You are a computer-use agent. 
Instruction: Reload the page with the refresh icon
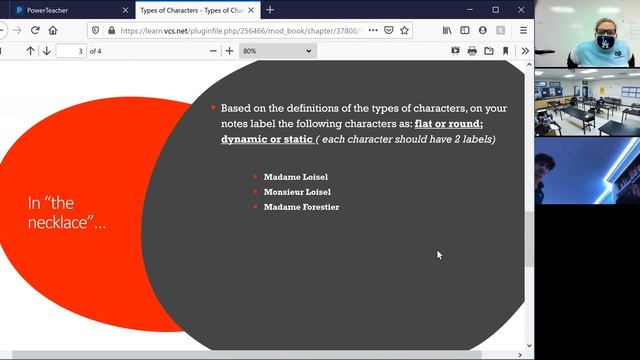[35, 30]
